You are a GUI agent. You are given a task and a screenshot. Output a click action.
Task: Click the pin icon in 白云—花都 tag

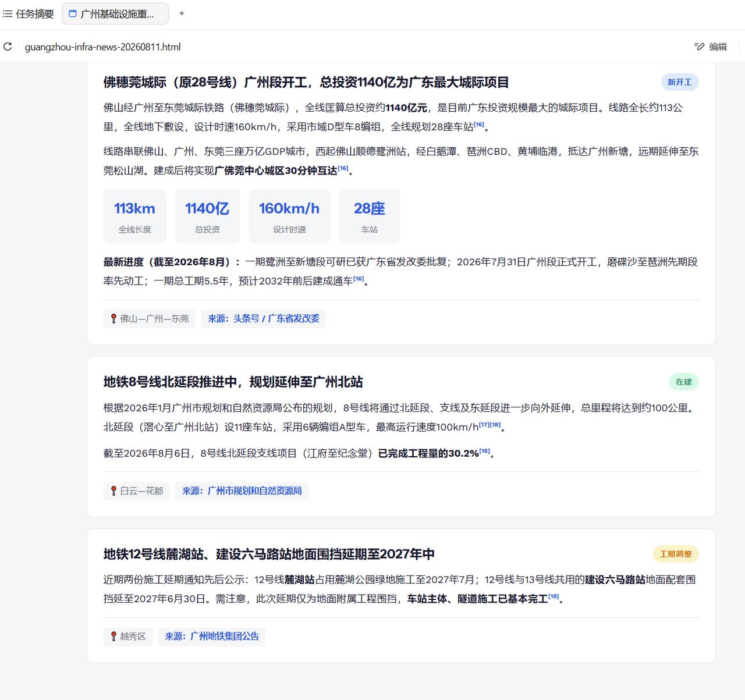click(x=113, y=491)
